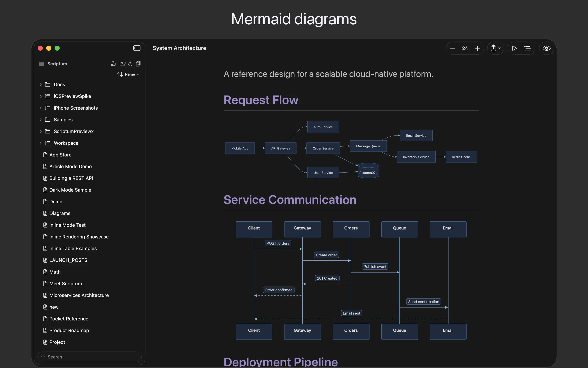588x368 pixels.
Task: Click the Request Flow heading
Action: pos(261,100)
